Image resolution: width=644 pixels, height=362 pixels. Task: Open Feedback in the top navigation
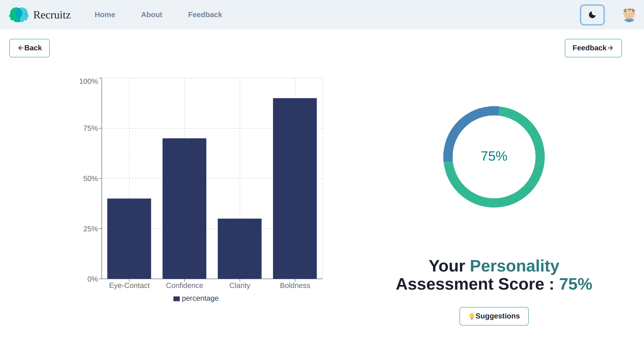pyautogui.click(x=205, y=15)
